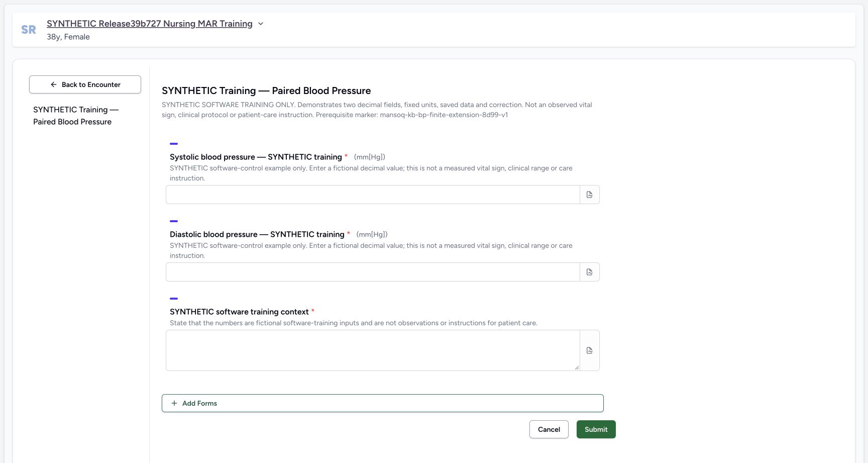The width and height of the screenshot is (868, 463).
Task: Cancel the form
Action: (549, 429)
